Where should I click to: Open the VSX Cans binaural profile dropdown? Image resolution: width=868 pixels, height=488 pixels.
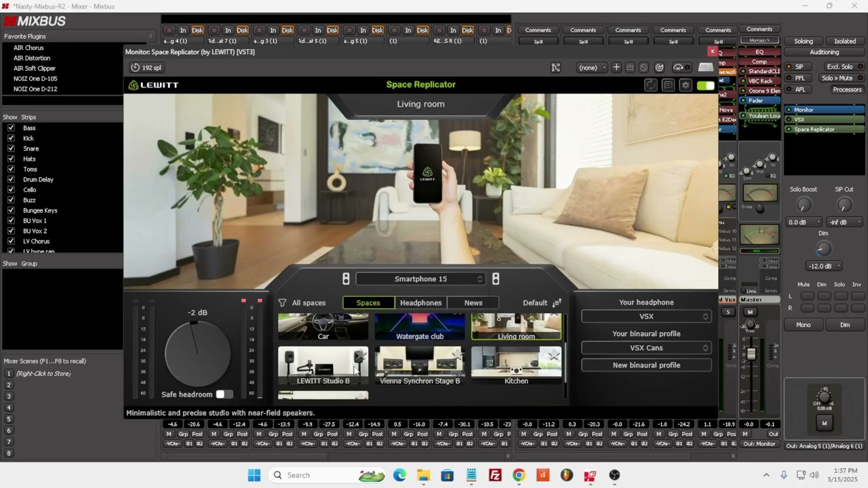point(646,348)
